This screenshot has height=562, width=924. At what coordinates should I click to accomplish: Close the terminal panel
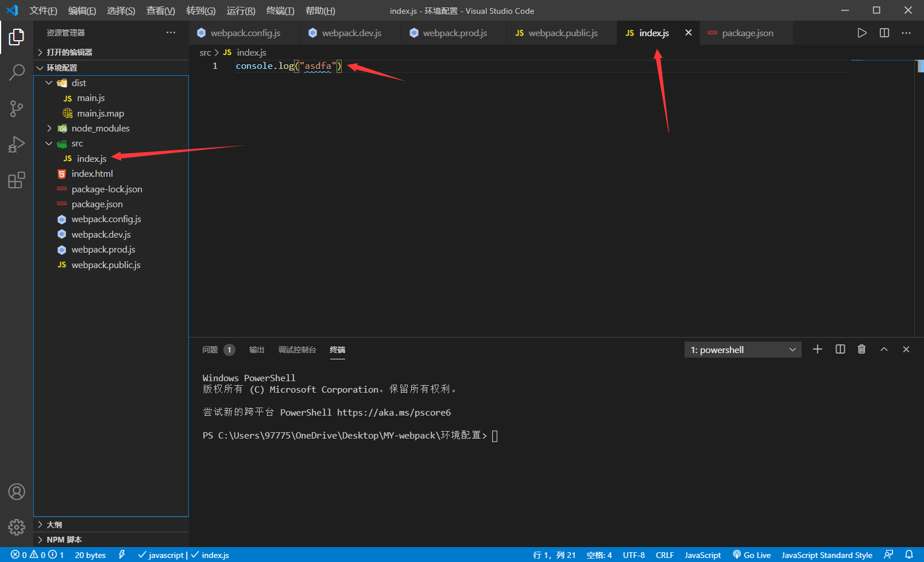click(x=906, y=349)
